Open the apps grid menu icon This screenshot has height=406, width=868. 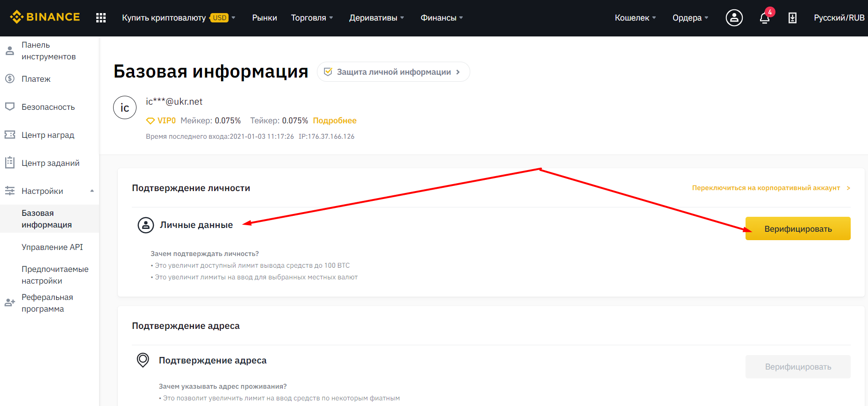[x=101, y=18]
